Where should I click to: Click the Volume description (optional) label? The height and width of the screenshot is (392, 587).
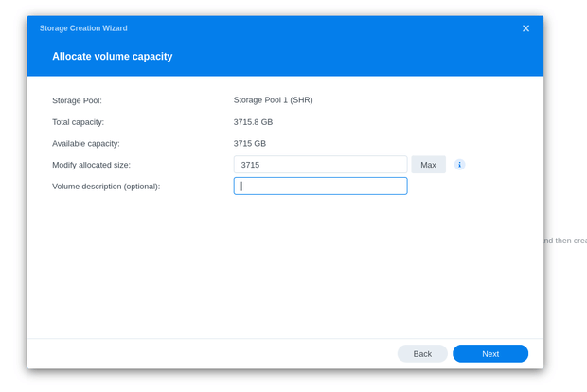pyautogui.click(x=106, y=187)
